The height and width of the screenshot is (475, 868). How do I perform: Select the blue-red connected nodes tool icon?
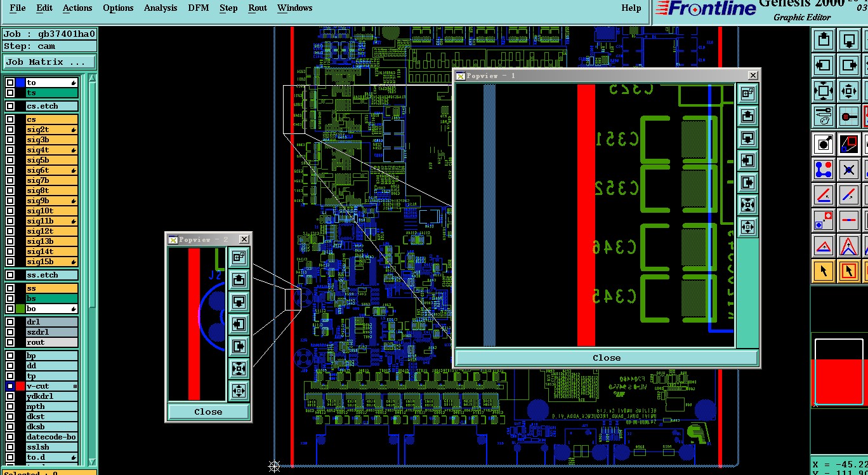tap(824, 170)
